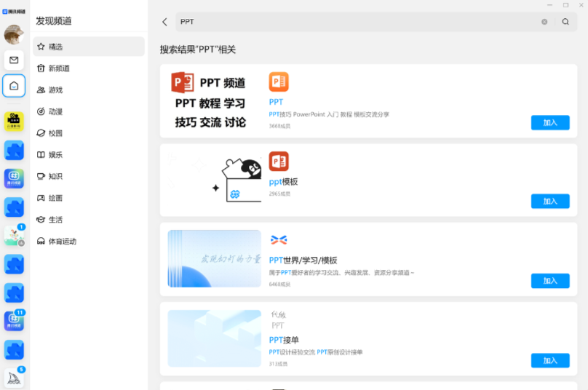Click the headset icon beside 体育运动
This screenshot has height=390, width=588.
(41, 241)
